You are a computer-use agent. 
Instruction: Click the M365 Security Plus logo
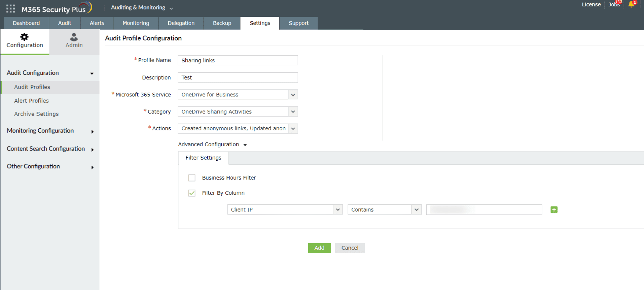[x=57, y=8]
